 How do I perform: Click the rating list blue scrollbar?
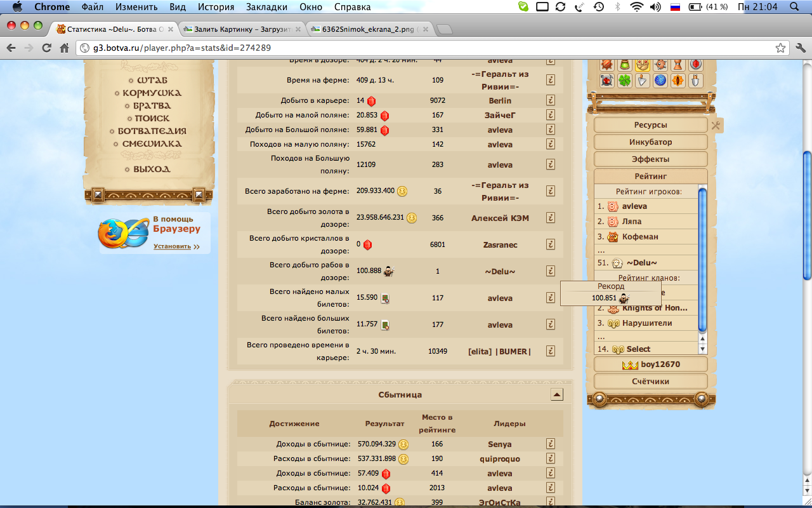(702, 259)
